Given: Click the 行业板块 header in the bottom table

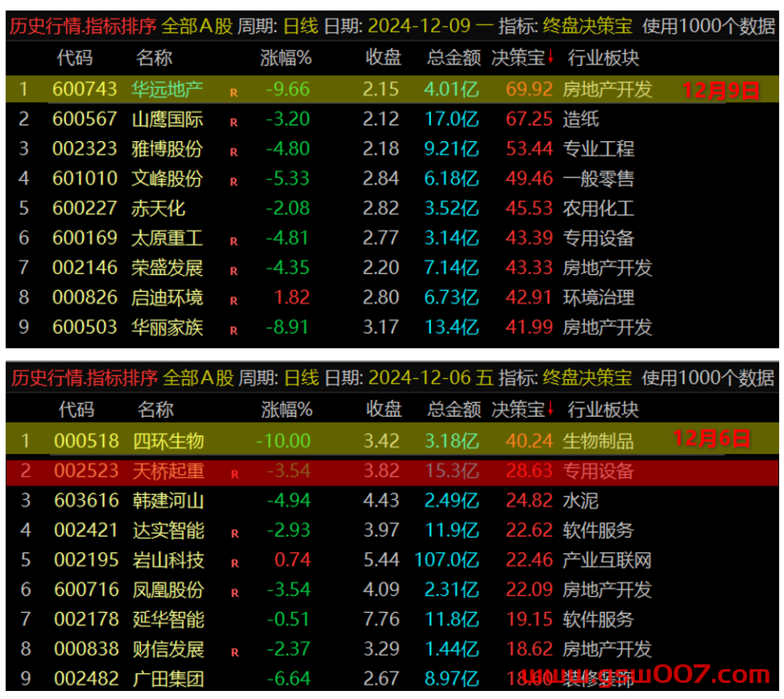Looking at the screenshot, I should tap(603, 410).
